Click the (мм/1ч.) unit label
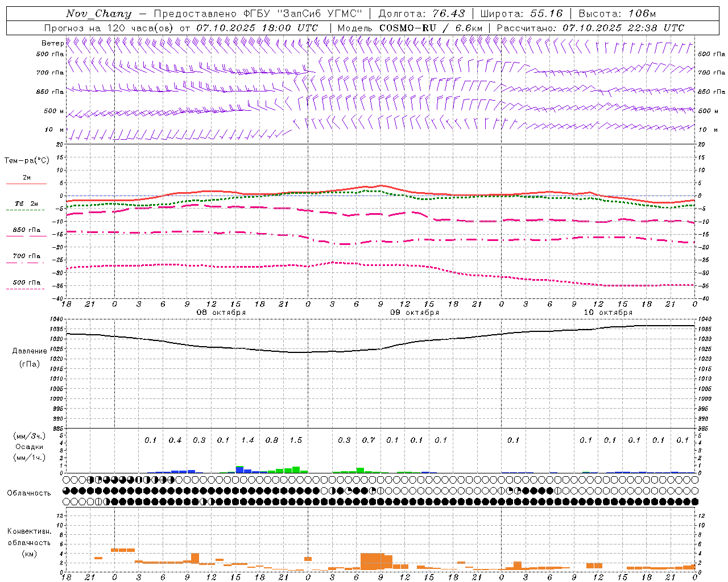The width and height of the screenshot is (728, 582). tap(30, 458)
